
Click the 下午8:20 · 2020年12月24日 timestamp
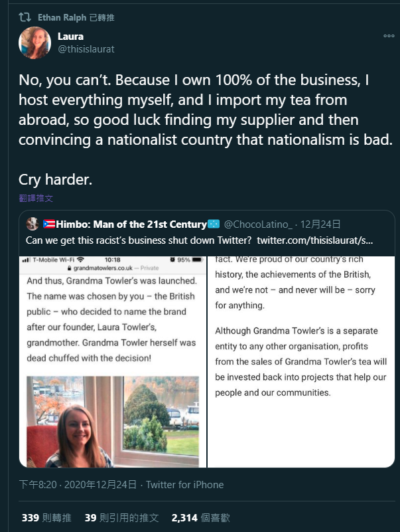78,484
